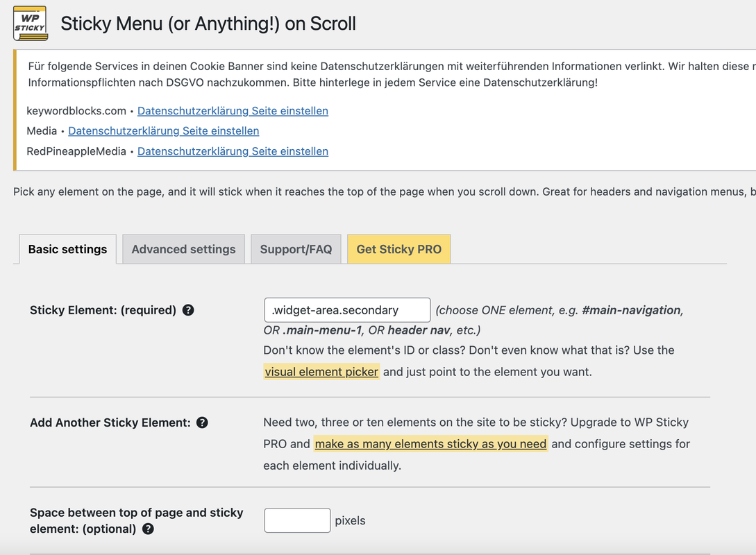
Task: Click the 'keywordblocks.com' service name
Action: coord(76,111)
